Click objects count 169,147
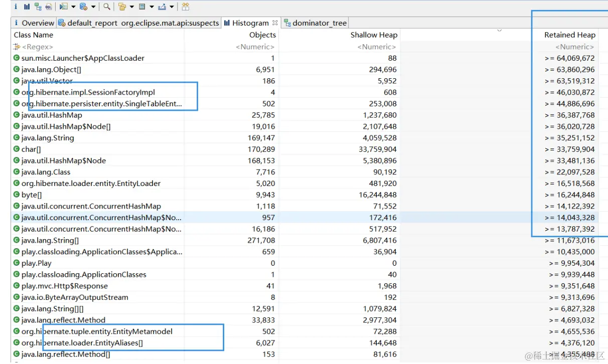 [261, 138]
